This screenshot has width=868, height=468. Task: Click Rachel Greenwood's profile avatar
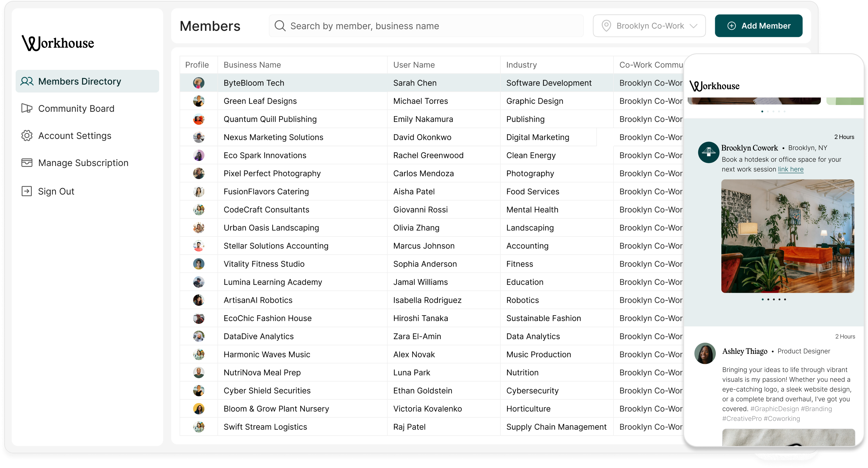pos(199,155)
